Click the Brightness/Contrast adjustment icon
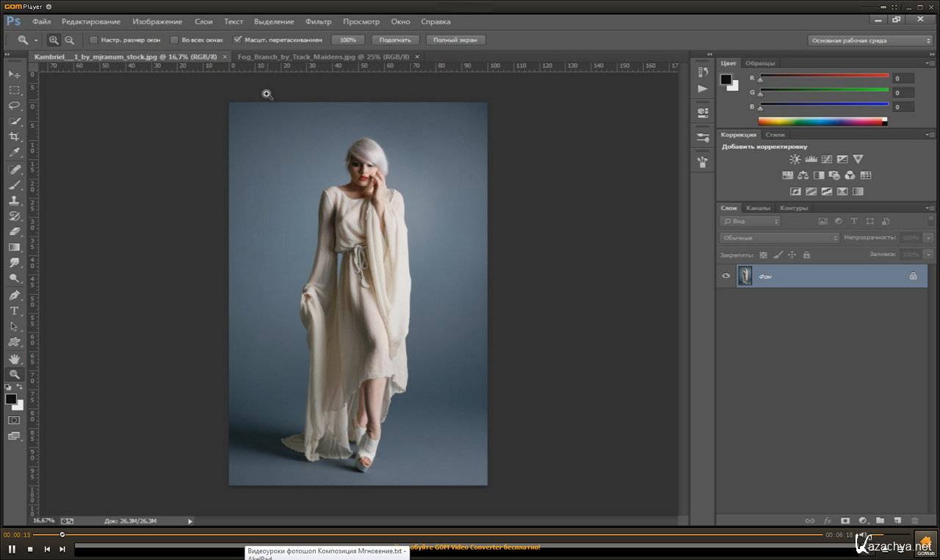The image size is (940, 560). (795, 159)
